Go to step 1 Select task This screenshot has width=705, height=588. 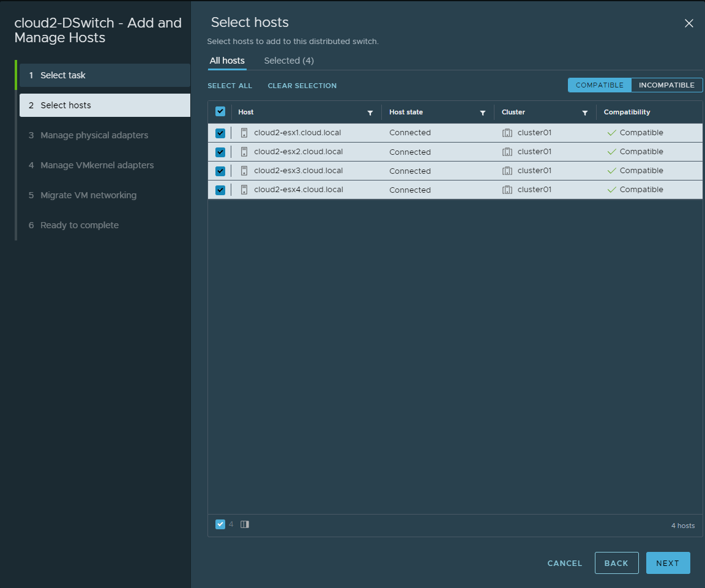tap(105, 75)
